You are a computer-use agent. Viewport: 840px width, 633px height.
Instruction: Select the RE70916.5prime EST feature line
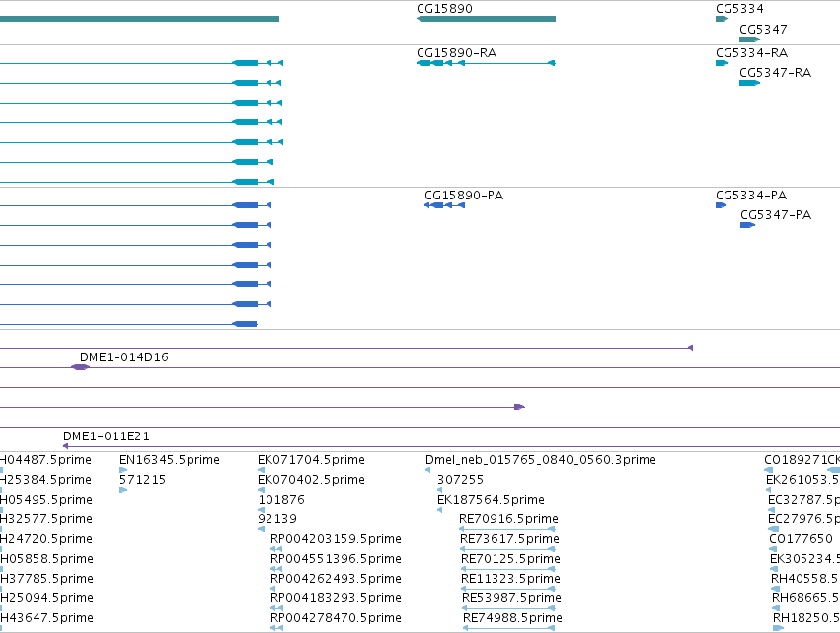(506, 529)
